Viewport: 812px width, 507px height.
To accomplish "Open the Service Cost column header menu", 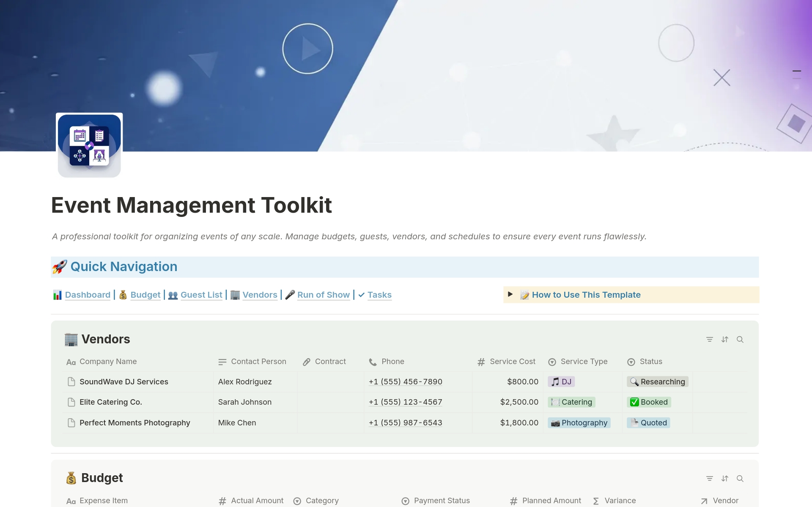I will click(506, 362).
